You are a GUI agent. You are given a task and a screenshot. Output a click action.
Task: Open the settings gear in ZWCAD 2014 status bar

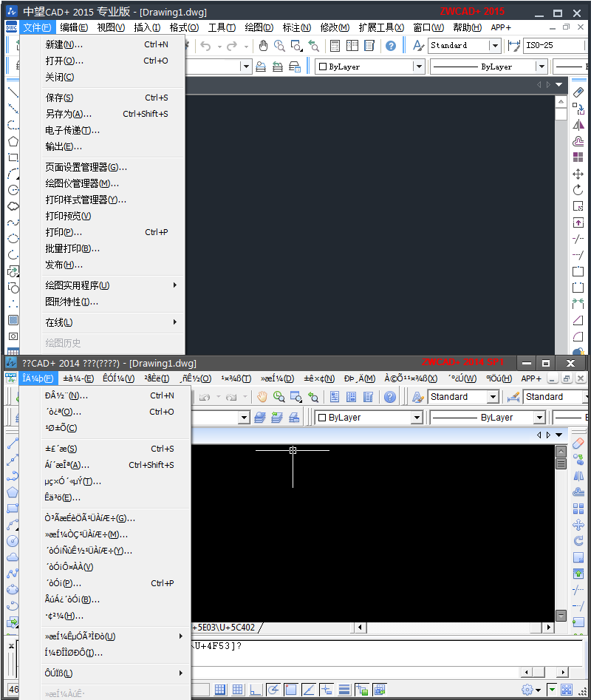coord(527,690)
